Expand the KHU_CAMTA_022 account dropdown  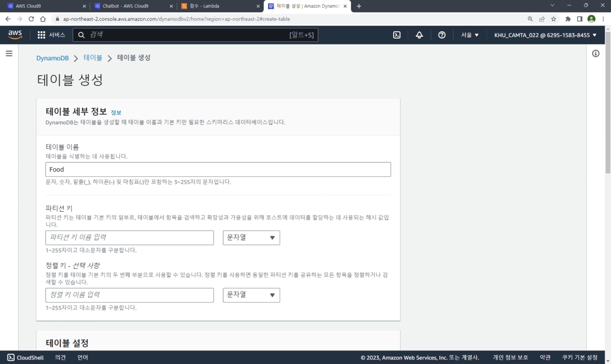coord(545,35)
